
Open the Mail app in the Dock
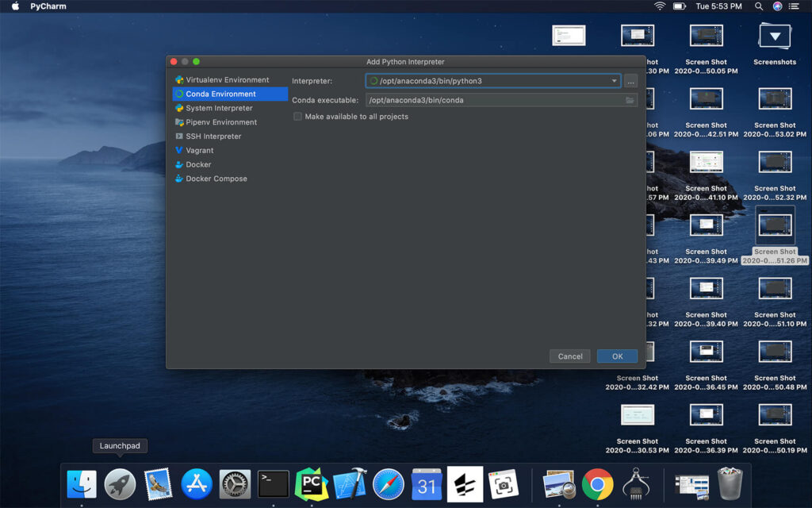click(158, 485)
